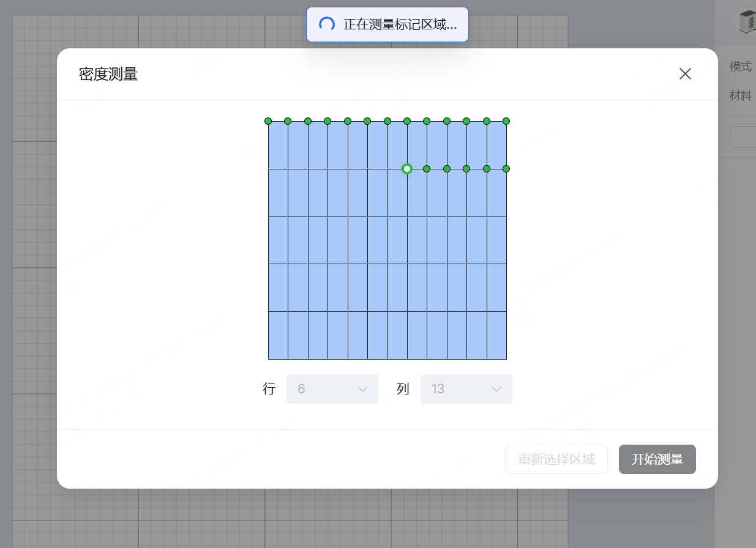Image resolution: width=756 pixels, height=548 pixels.
Task: Select rightmost green dot on second row
Action: [x=506, y=169]
